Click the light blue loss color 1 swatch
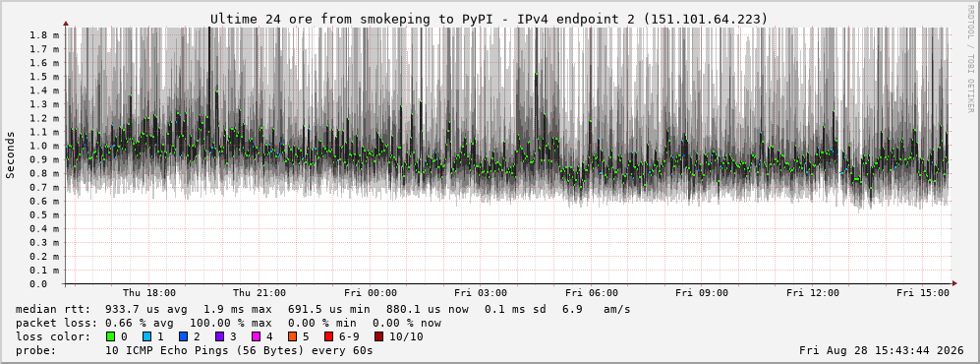Viewport: 980px width, 364px height. (146, 336)
